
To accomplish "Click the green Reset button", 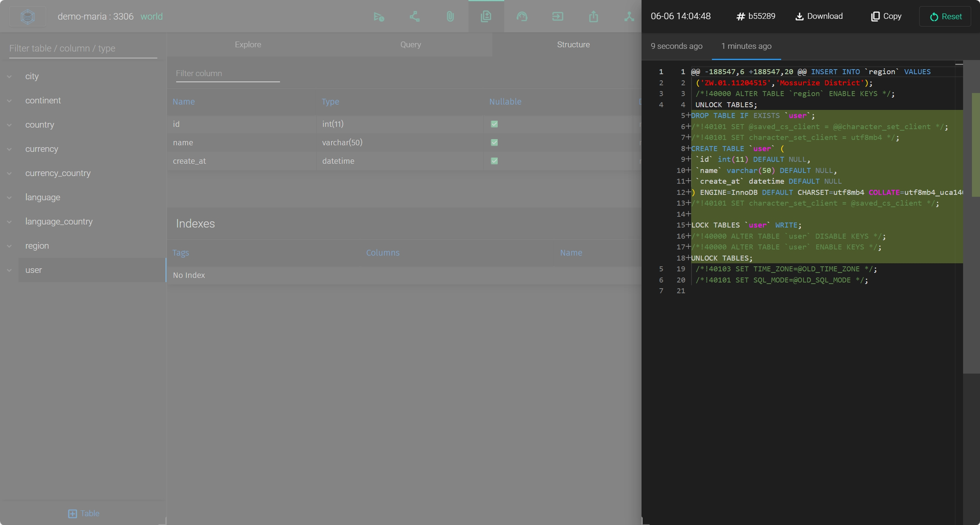I will click(945, 17).
